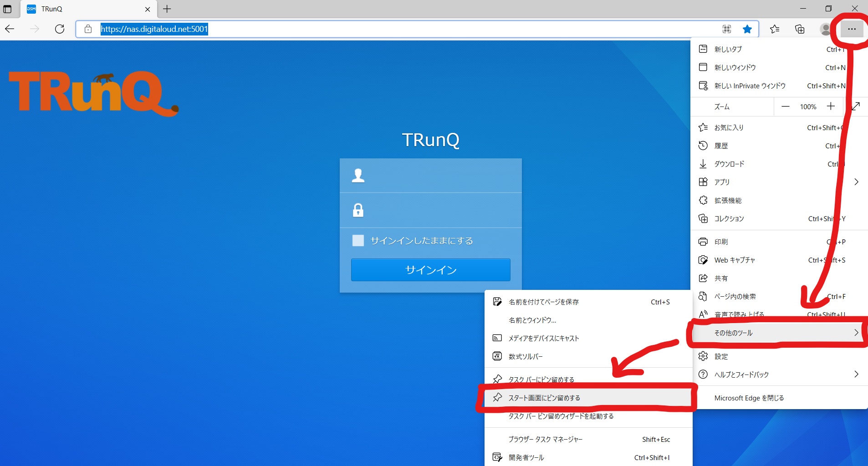Select スタート画面にピン留めする item
Image resolution: width=868 pixels, height=466 pixels.
(x=588, y=398)
